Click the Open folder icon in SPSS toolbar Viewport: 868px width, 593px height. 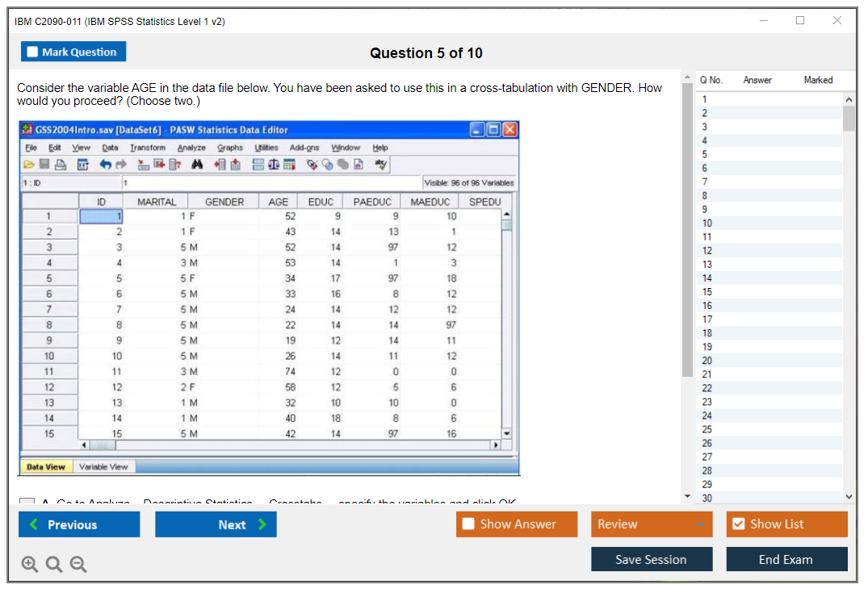coord(29,165)
